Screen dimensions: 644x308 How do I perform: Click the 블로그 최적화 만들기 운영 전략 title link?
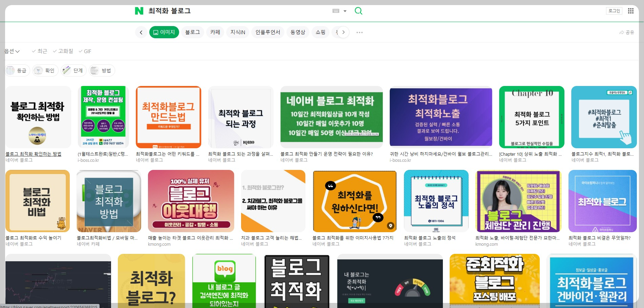[327, 154]
